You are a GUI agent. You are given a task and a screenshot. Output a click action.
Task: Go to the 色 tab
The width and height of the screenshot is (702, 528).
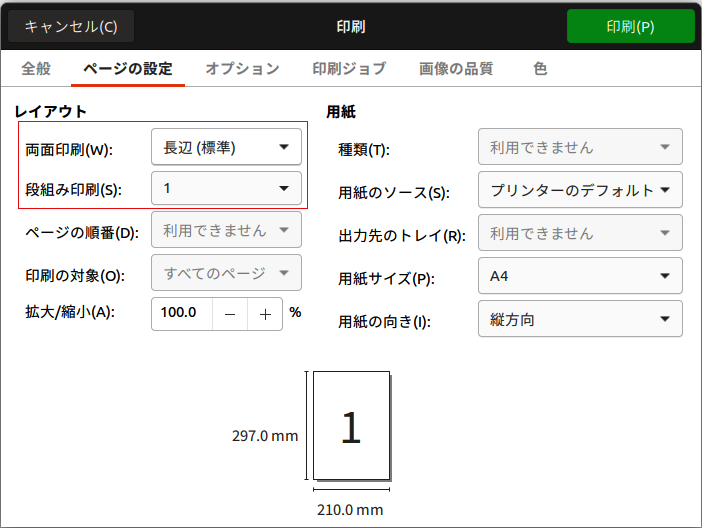(540, 69)
